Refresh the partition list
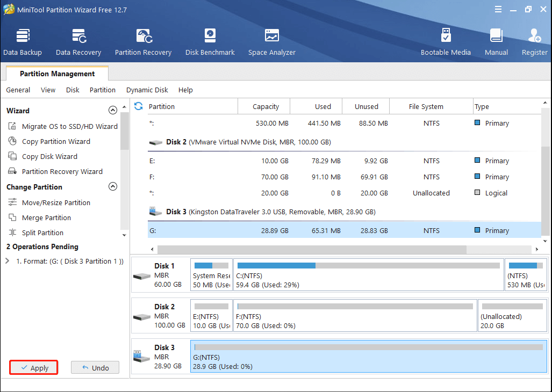 tap(138, 106)
